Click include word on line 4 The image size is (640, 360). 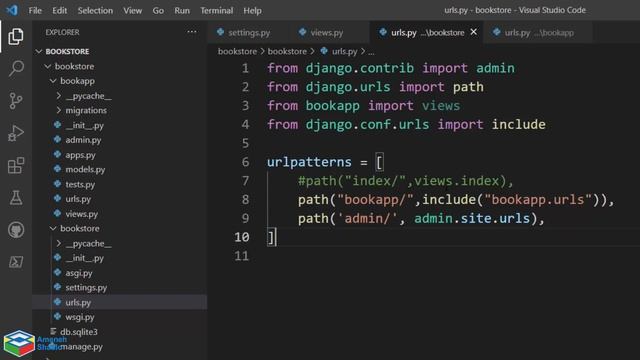click(x=518, y=124)
